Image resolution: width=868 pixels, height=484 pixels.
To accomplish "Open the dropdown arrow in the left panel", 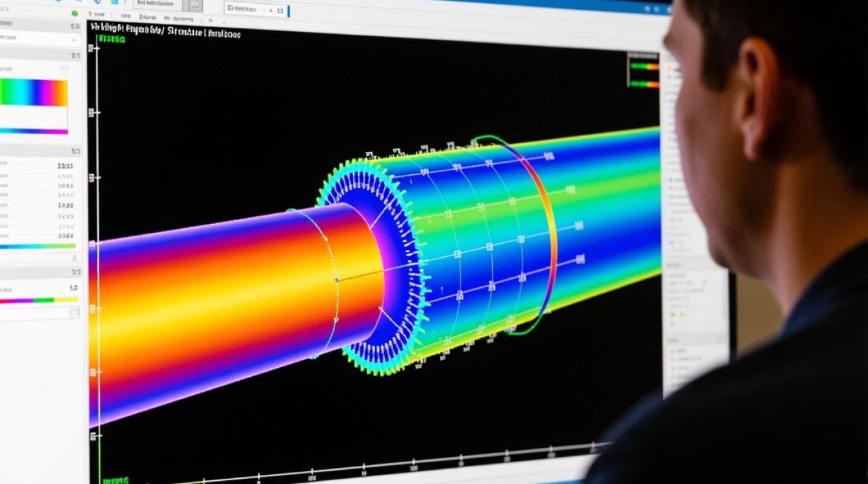I will tap(73, 39).
